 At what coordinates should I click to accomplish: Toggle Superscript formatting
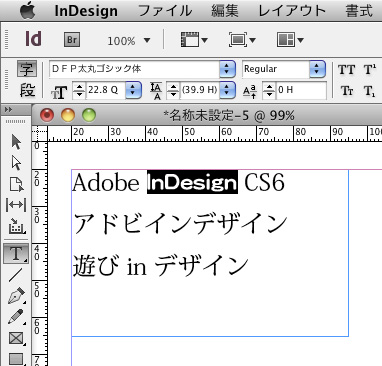[x=370, y=70]
